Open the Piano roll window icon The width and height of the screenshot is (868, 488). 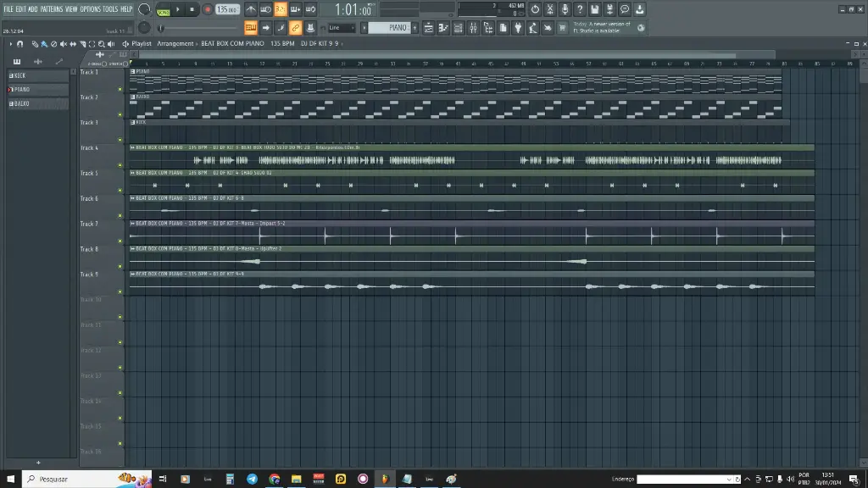tap(443, 28)
